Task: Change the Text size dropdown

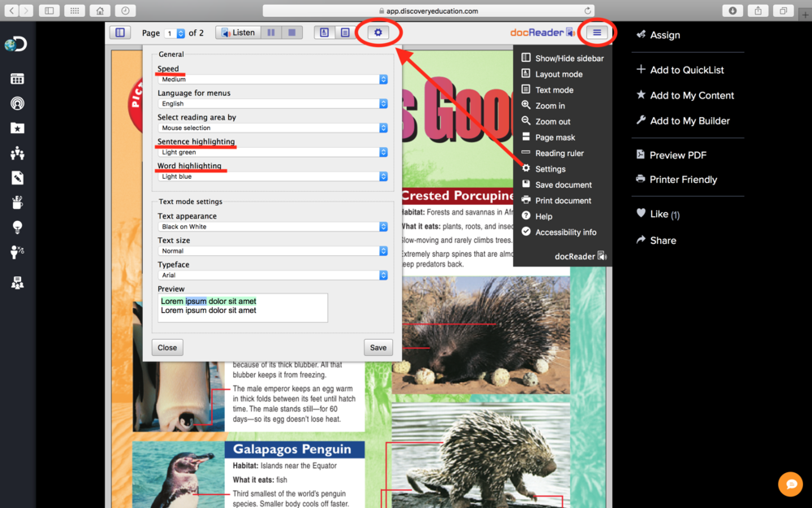Action: pos(273,251)
